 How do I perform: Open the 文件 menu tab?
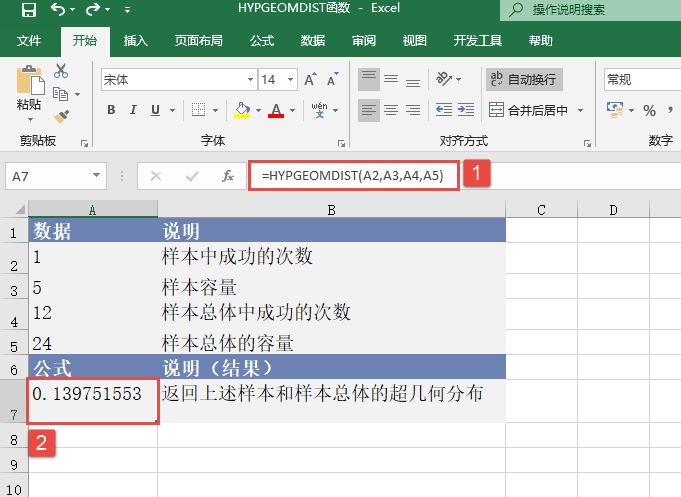[x=29, y=41]
